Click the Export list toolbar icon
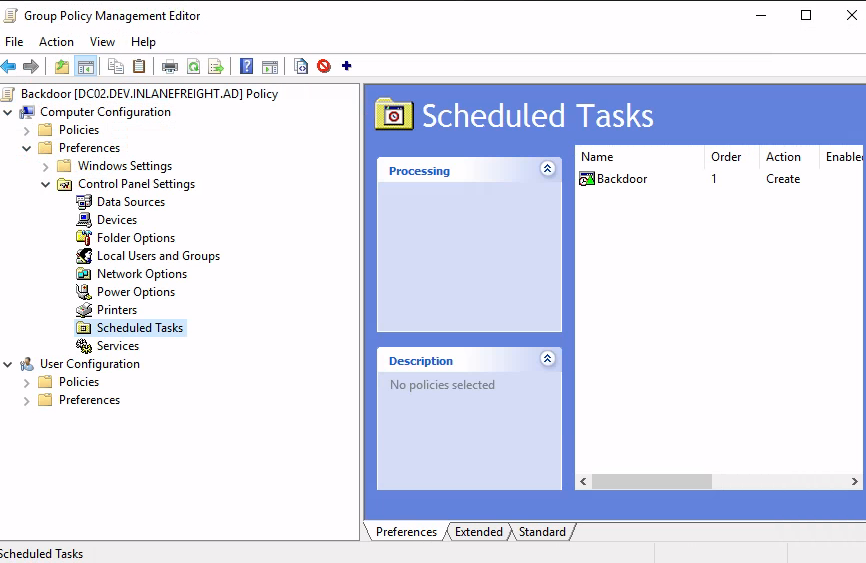The height and width of the screenshot is (563, 866). click(215, 67)
